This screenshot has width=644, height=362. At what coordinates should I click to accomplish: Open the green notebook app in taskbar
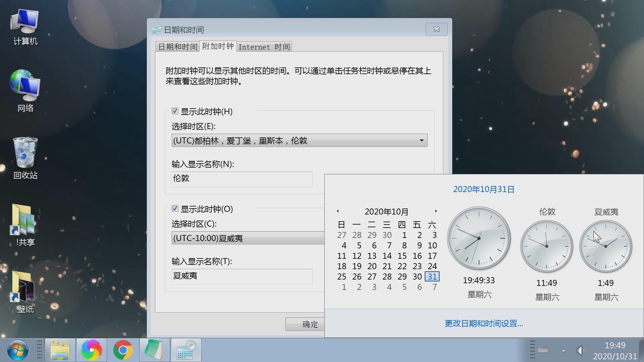point(155,350)
